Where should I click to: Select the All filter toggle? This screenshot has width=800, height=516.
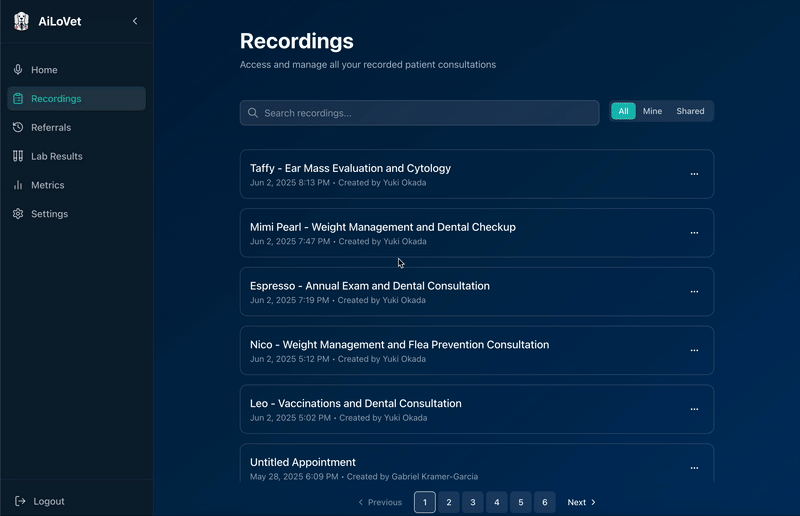(x=623, y=112)
